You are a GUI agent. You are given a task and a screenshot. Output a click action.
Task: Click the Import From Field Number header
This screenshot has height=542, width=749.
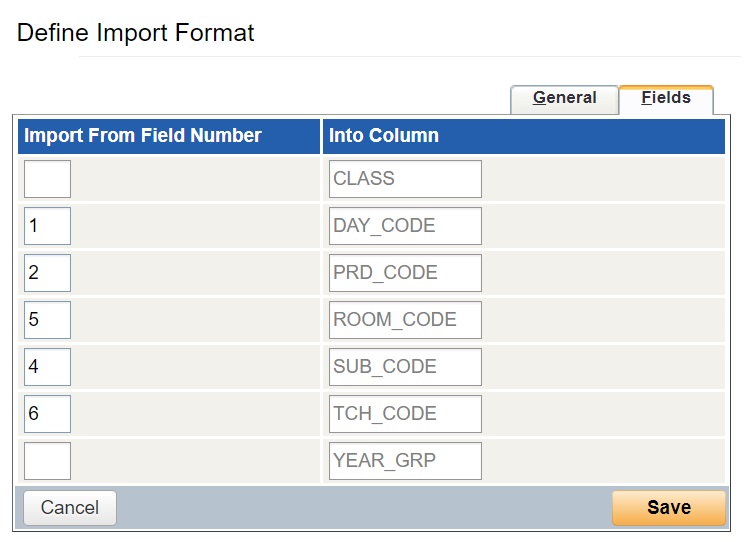click(143, 136)
